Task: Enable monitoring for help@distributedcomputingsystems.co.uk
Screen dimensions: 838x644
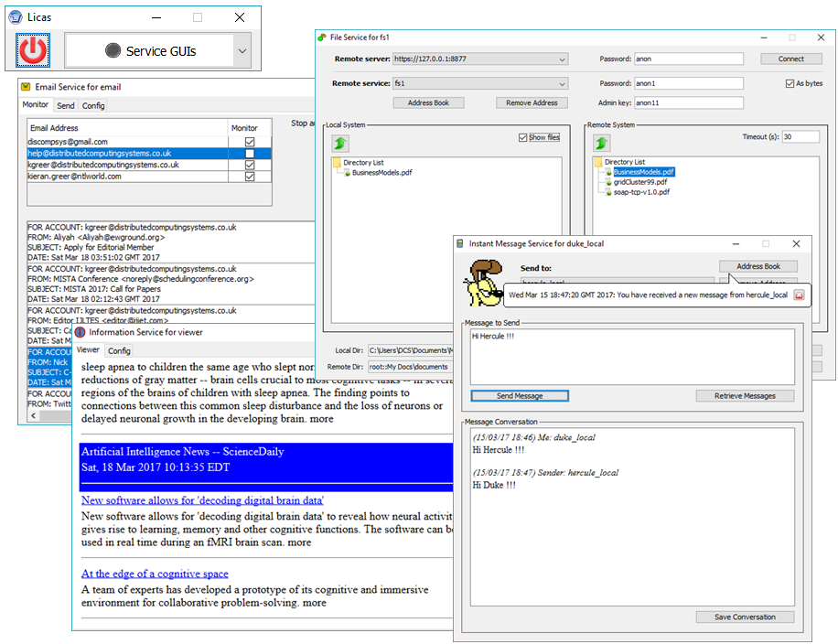Action: point(249,151)
